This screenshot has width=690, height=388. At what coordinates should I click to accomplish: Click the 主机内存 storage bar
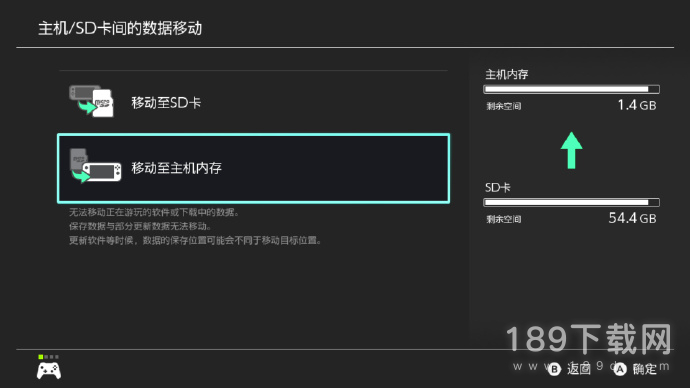point(571,89)
